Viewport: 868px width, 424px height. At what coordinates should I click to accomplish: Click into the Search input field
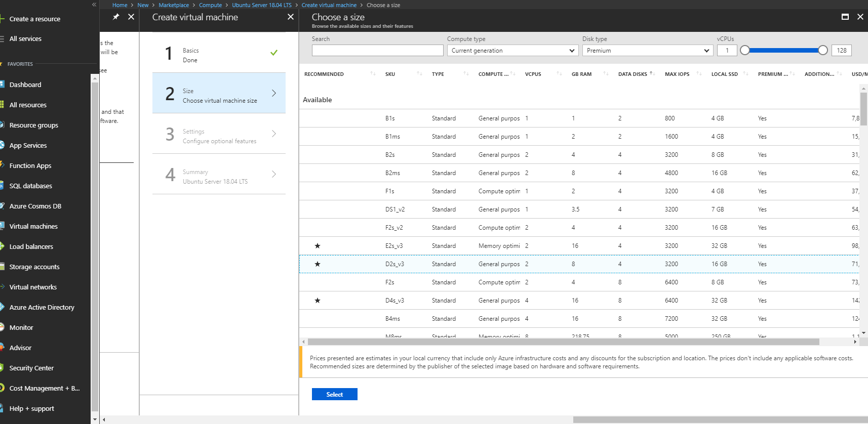[x=377, y=51]
